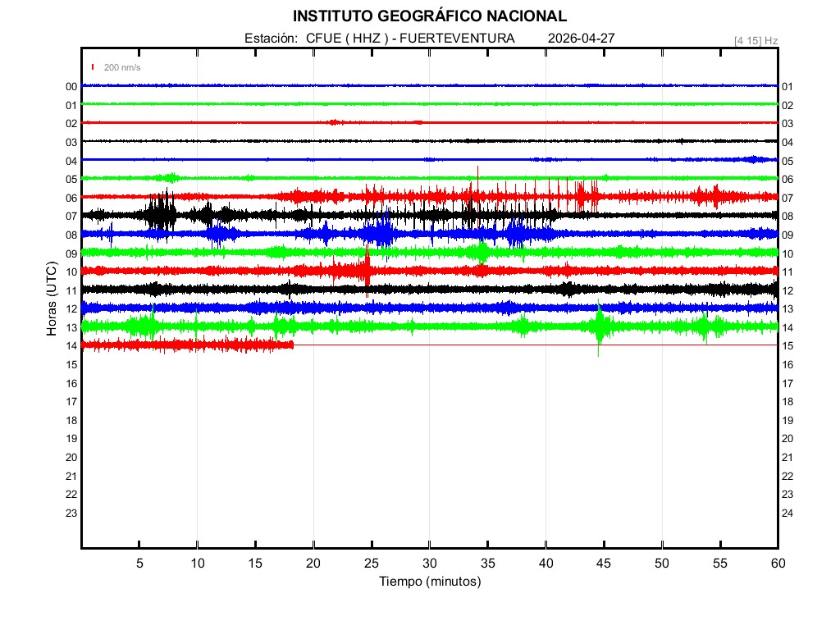Click the 45-minute tick on the time axis
The width and height of the screenshot is (840, 630).
click(x=603, y=563)
